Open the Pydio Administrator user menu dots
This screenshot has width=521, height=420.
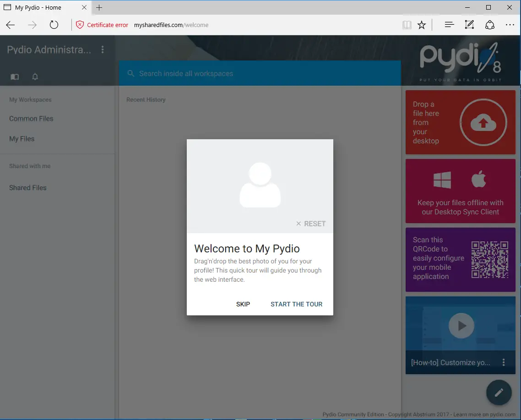pyautogui.click(x=103, y=49)
